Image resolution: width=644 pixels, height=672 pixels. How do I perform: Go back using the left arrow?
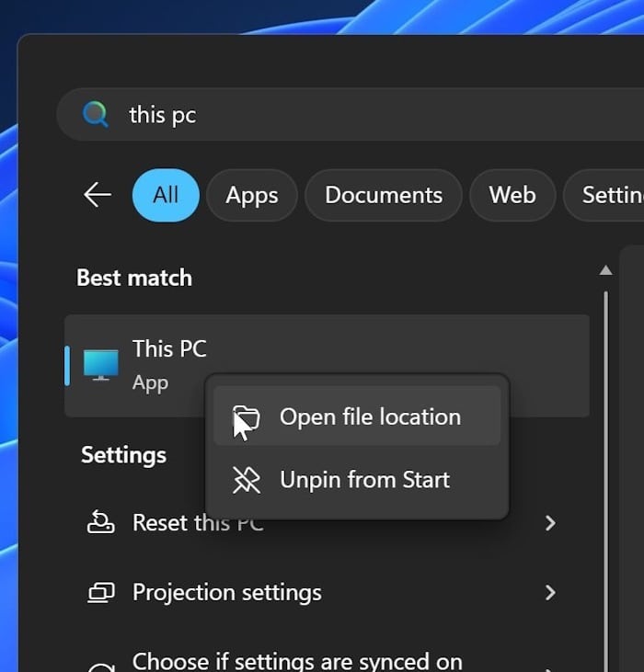tap(98, 195)
